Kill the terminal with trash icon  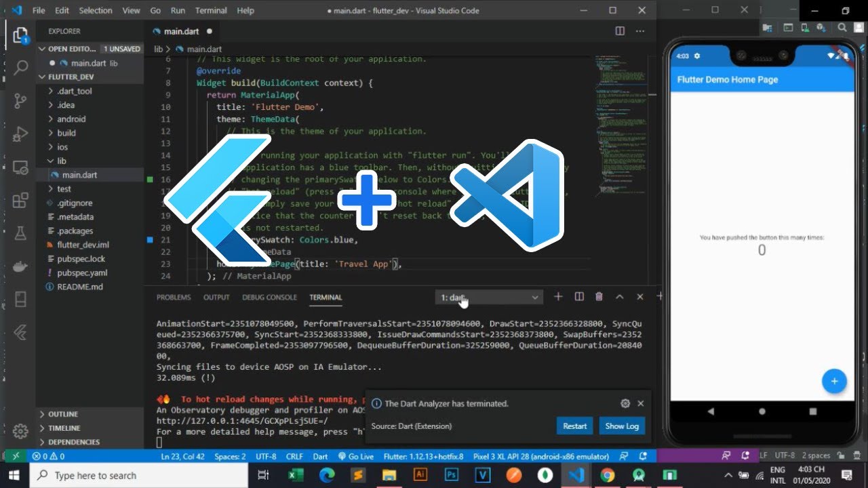point(599,297)
